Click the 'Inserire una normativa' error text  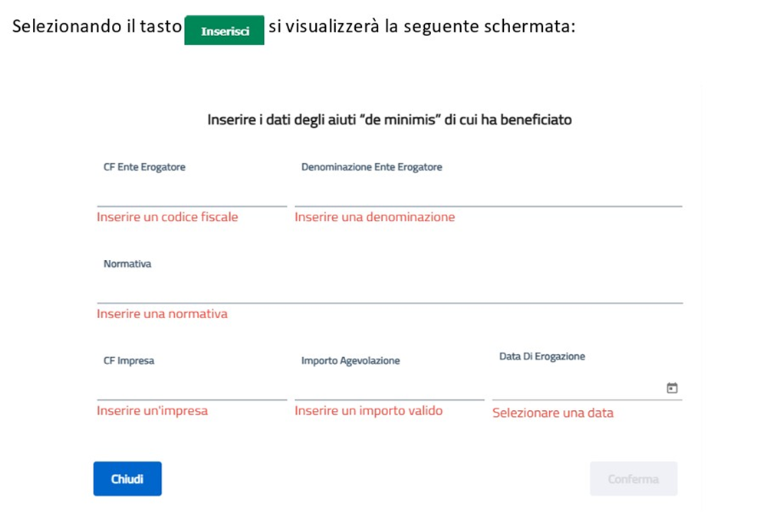(162, 314)
